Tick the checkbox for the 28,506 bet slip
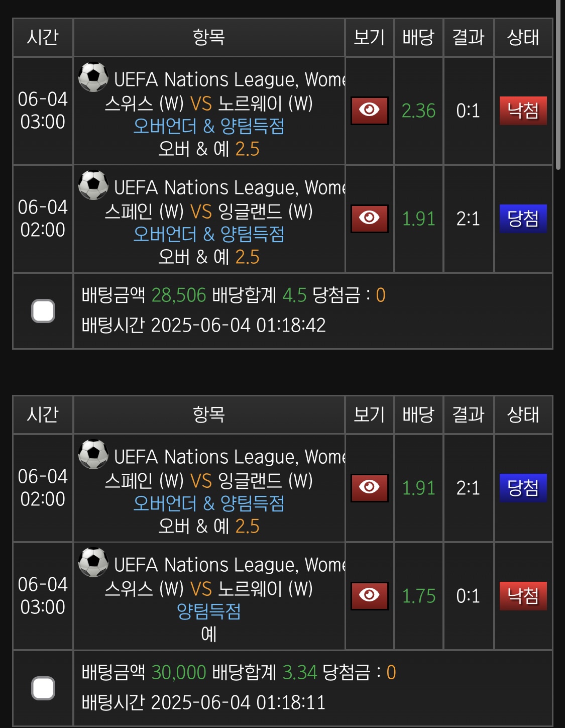 [43, 311]
